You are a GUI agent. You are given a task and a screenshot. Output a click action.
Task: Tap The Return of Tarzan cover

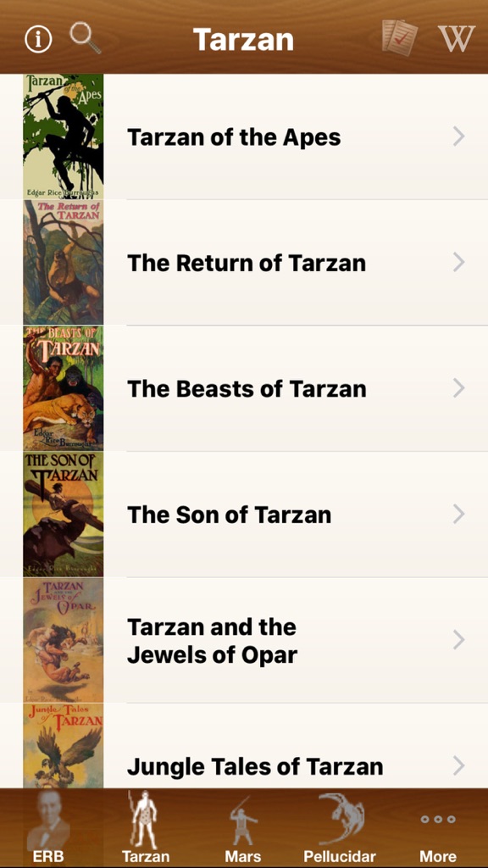coord(63,263)
